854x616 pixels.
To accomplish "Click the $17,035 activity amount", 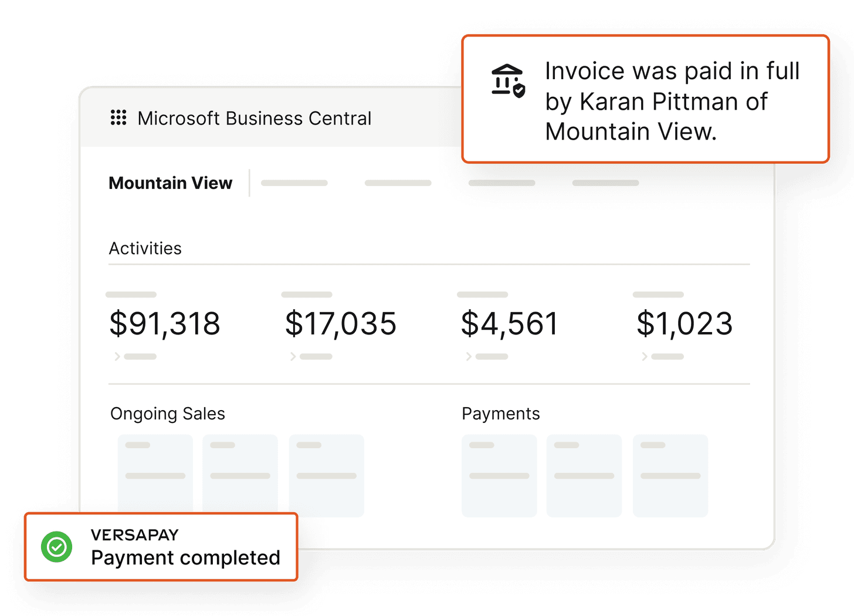I will pos(341,324).
